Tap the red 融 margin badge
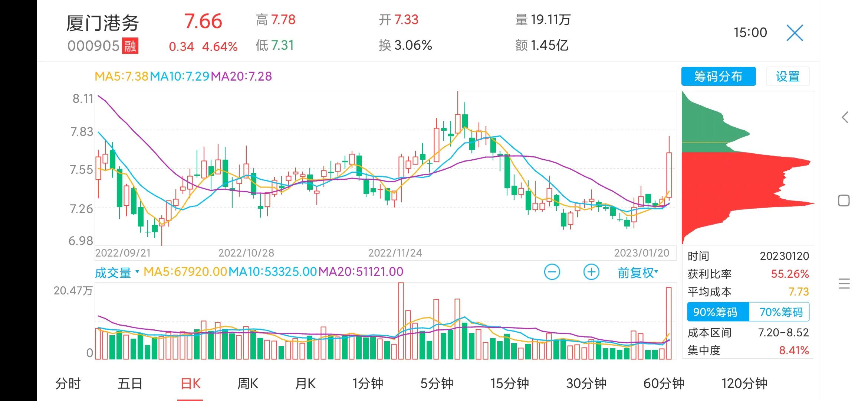The width and height of the screenshot is (868, 401). point(130,46)
